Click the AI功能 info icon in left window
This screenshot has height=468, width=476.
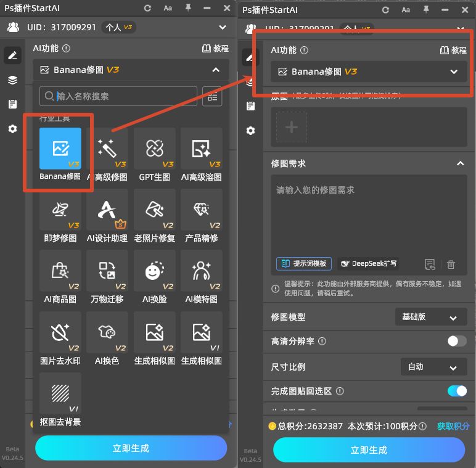click(66, 49)
